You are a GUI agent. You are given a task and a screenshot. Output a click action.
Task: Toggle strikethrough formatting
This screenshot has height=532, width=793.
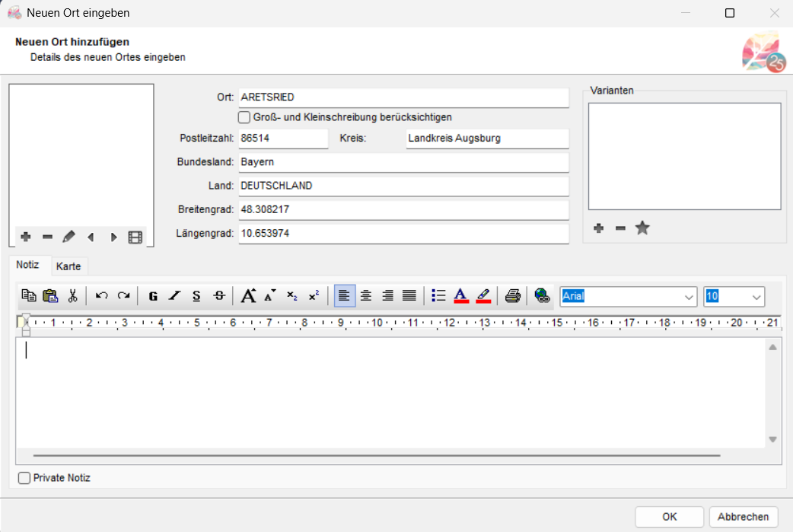point(219,295)
